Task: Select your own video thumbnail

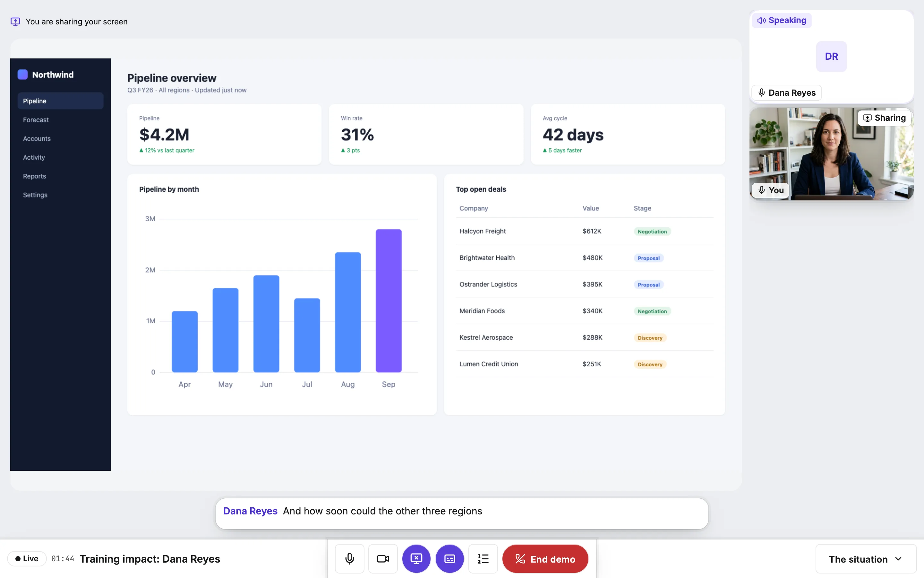Action: click(x=831, y=154)
